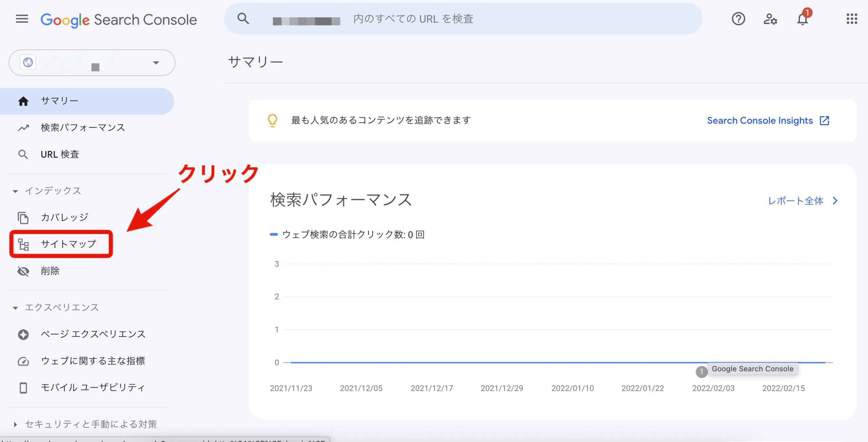Click the pages icon beside カバレッジ
Viewport: 868px width, 442px height.
coord(23,218)
